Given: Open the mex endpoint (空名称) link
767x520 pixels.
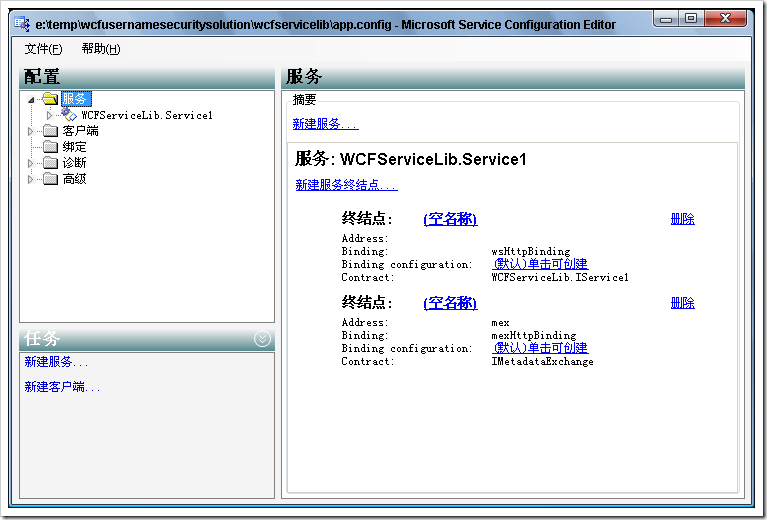Looking at the screenshot, I should (450, 303).
